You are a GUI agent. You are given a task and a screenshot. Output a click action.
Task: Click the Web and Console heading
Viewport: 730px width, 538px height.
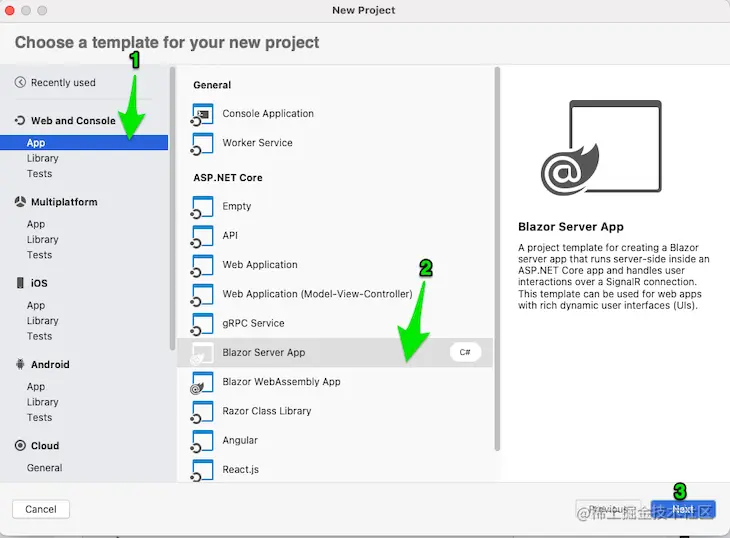click(73, 121)
